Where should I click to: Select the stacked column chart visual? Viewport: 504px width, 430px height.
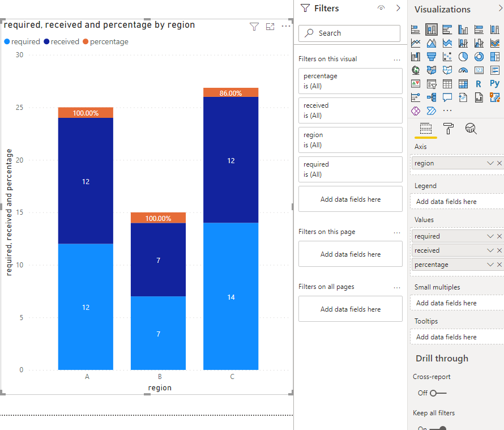pos(432,29)
